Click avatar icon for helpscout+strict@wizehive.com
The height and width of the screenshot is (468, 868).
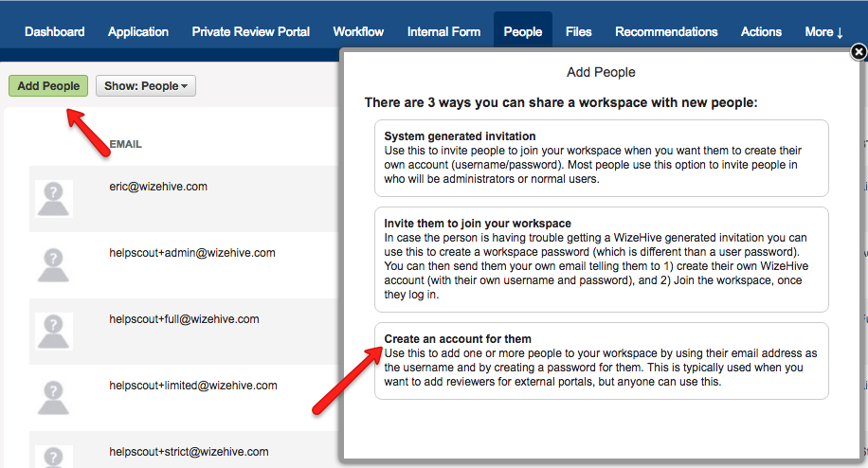click(x=53, y=457)
